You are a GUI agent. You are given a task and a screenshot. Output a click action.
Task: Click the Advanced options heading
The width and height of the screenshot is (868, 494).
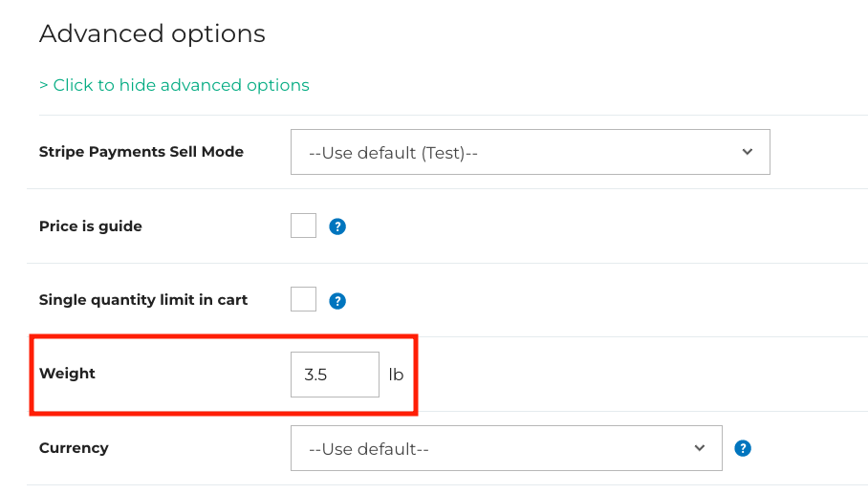152,33
